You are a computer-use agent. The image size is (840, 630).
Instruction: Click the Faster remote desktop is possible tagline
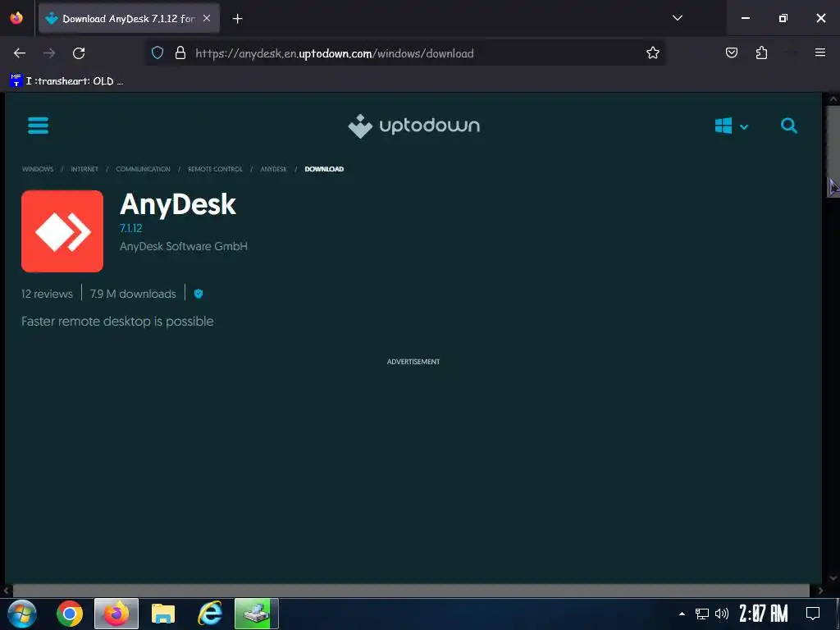click(x=117, y=322)
